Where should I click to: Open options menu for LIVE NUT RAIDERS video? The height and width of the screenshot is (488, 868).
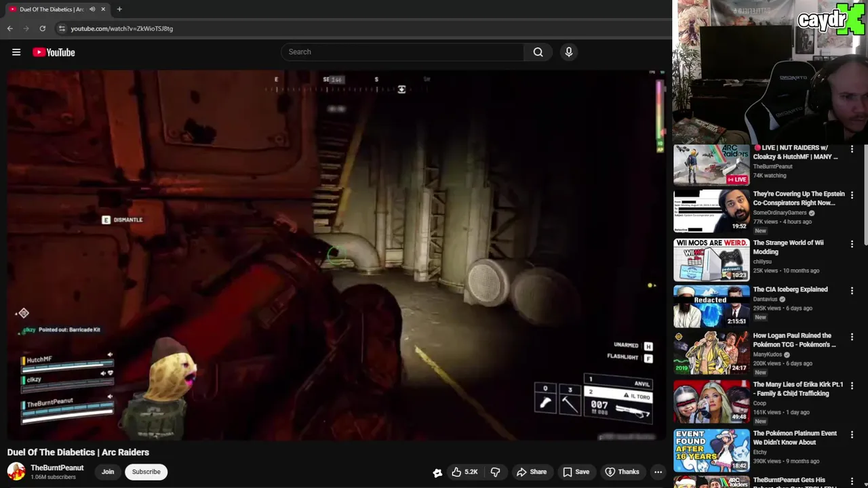pyautogui.click(x=852, y=149)
